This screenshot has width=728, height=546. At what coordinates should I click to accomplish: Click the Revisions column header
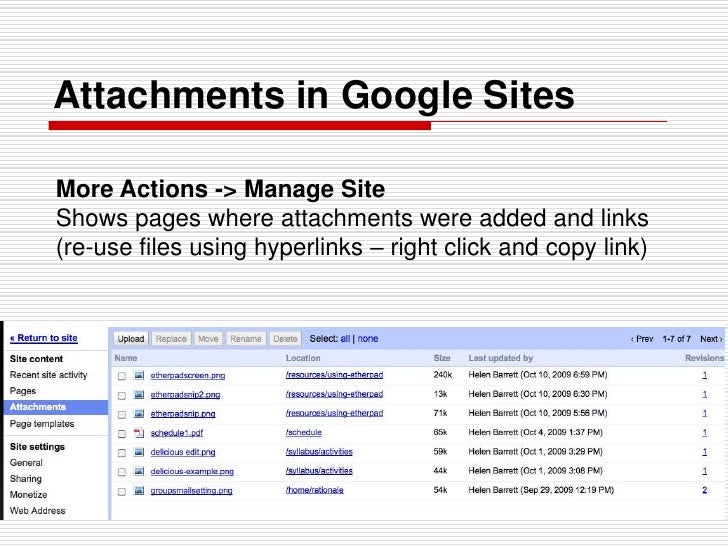point(704,358)
